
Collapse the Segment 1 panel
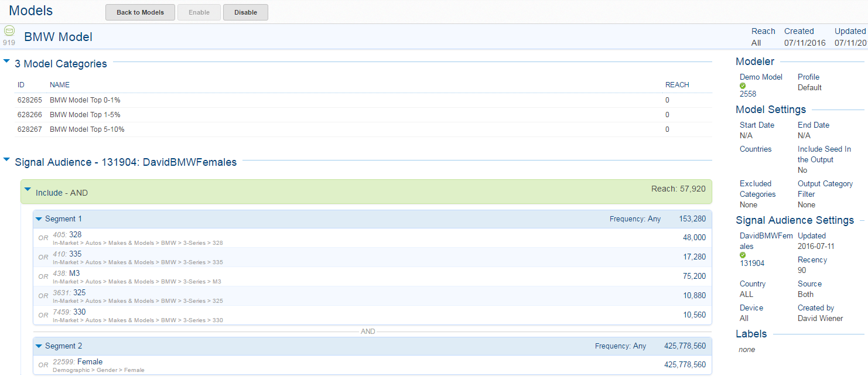tap(39, 219)
